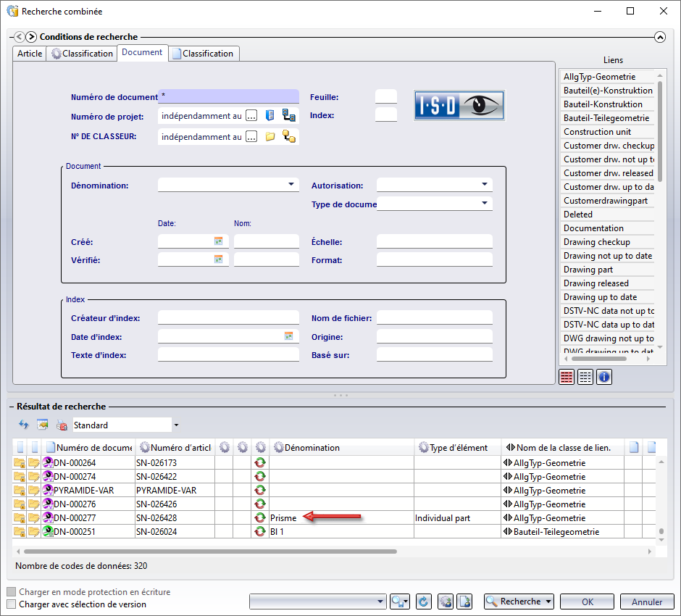Click the refresh icon in bottom toolbar
The width and height of the screenshot is (681, 616).
(425, 602)
